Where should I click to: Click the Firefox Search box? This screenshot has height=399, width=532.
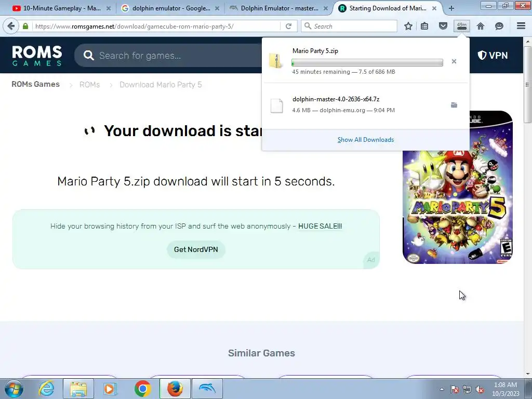tap(349, 26)
